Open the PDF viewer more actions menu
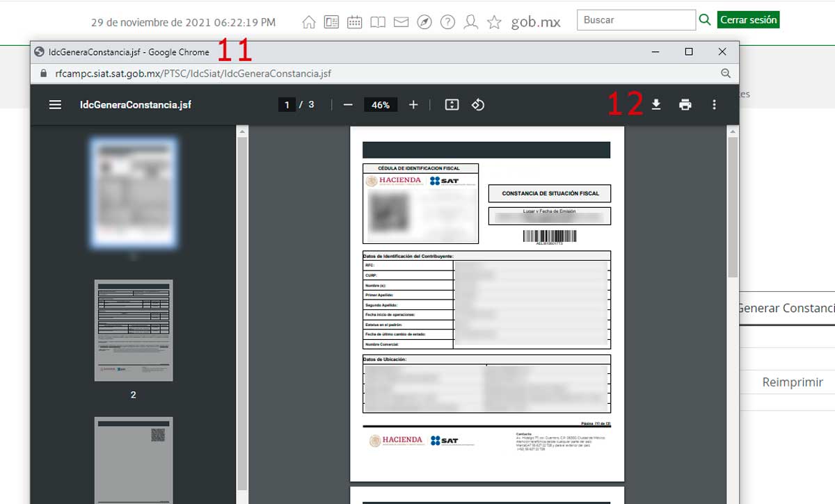 click(x=714, y=105)
